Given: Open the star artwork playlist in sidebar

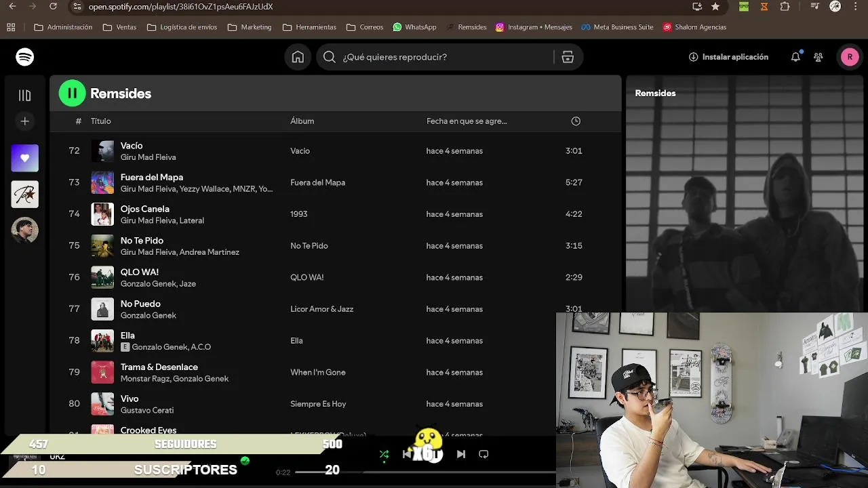Looking at the screenshot, I should coord(25,194).
